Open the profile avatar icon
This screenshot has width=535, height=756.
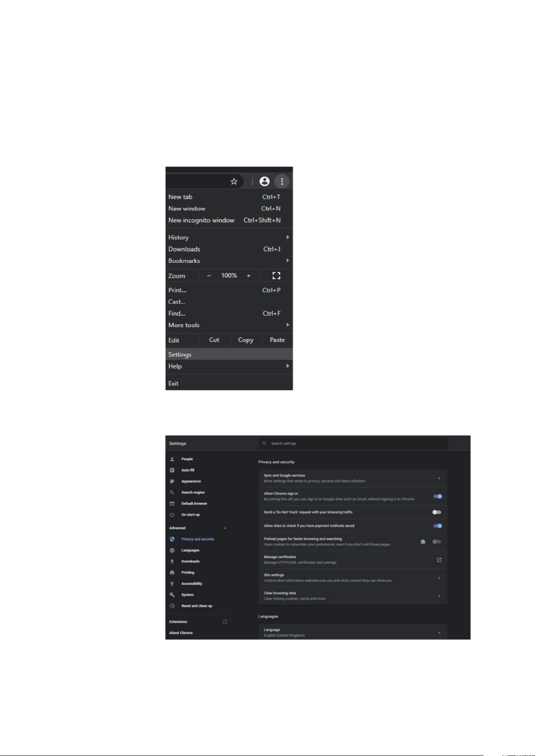(x=264, y=181)
